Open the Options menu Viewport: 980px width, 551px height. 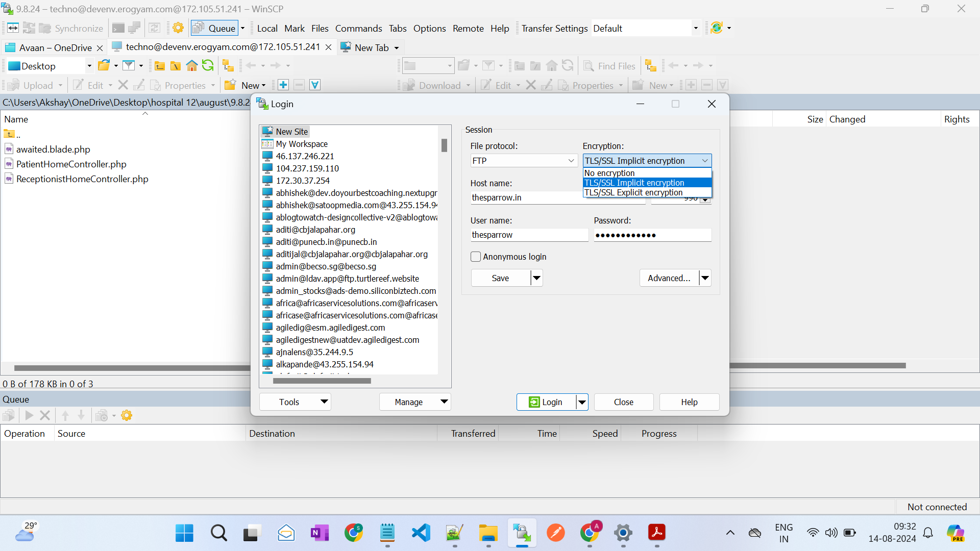pos(429,28)
